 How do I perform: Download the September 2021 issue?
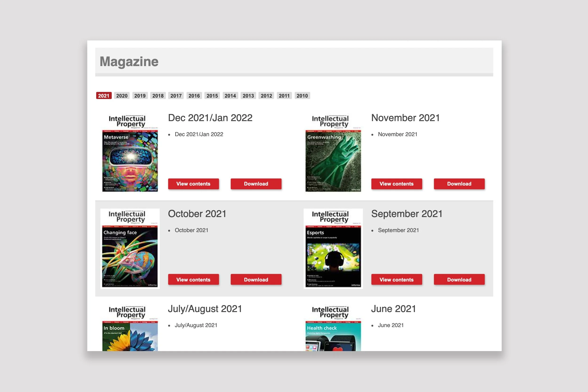click(x=459, y=280)
